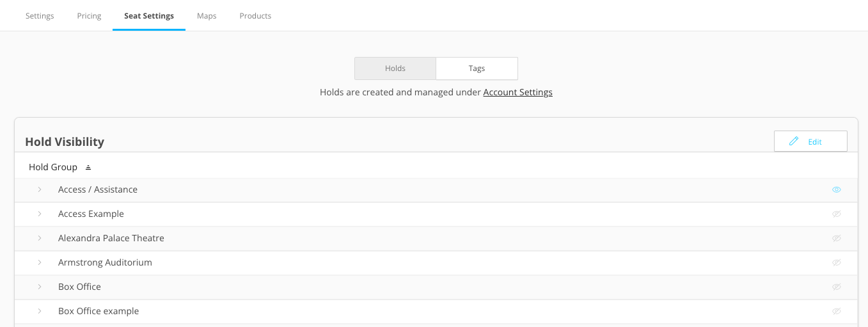This screenshot has height=327, width=868.
Task: Click the sort arrow icon beside Hold Group
Action: 88,168
